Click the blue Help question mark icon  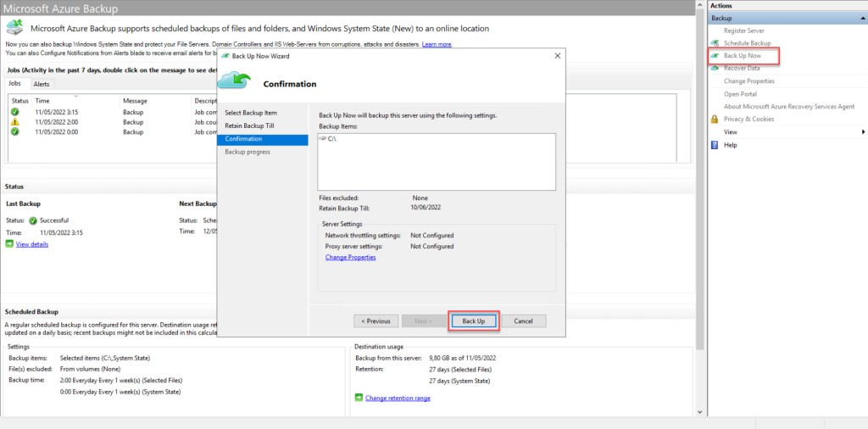point(715,145)
